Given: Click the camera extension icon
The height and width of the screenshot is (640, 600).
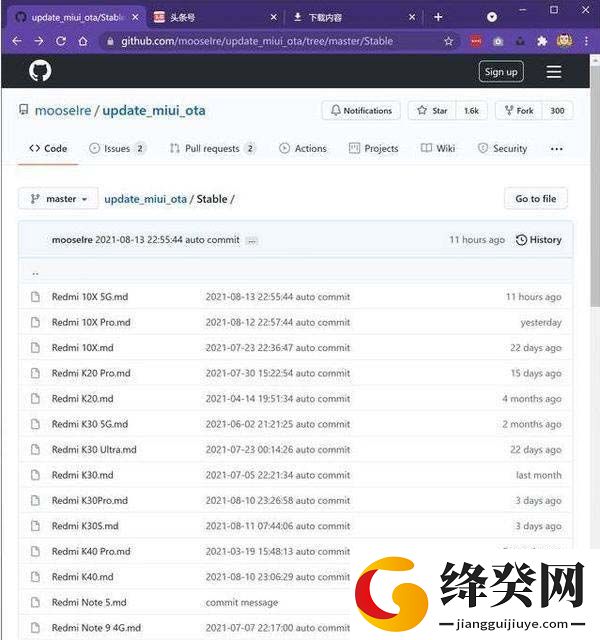Looking at the screenshot, I should click(498, 41).
